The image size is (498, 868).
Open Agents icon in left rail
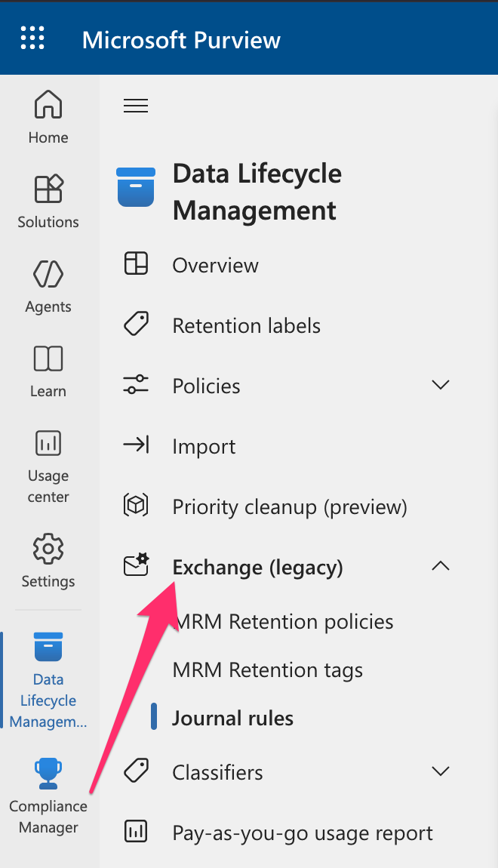click(48, 273)
